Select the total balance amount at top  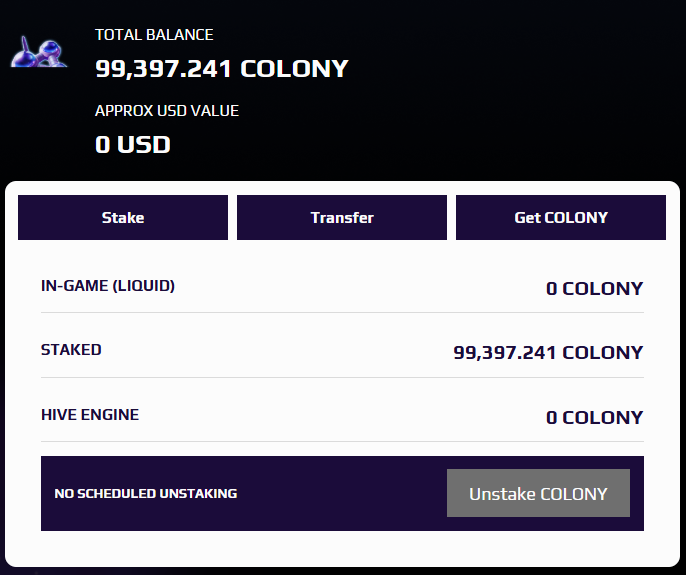(222, 69)
